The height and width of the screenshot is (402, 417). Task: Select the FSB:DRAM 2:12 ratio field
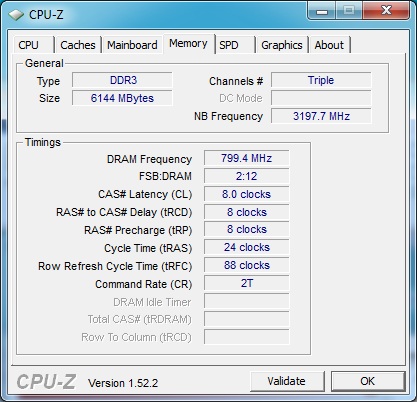(x=246, y=176)
